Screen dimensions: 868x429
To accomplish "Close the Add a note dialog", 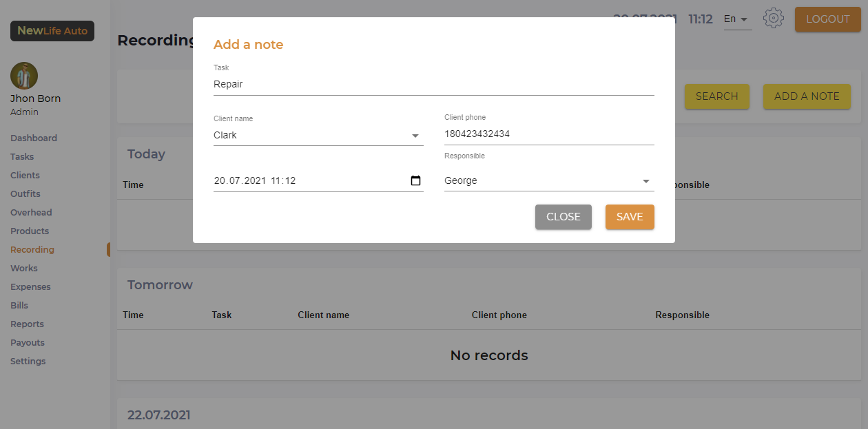I will [563, 217].
